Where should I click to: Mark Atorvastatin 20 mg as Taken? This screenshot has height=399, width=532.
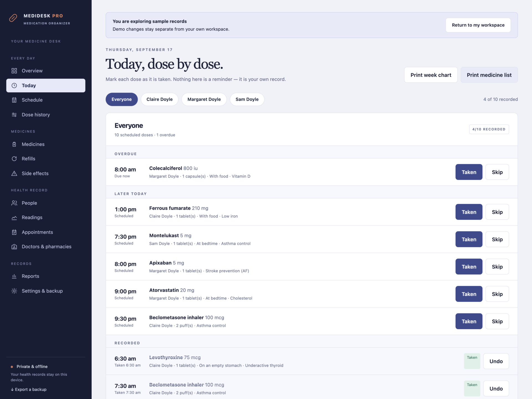(x=469, y=294)
